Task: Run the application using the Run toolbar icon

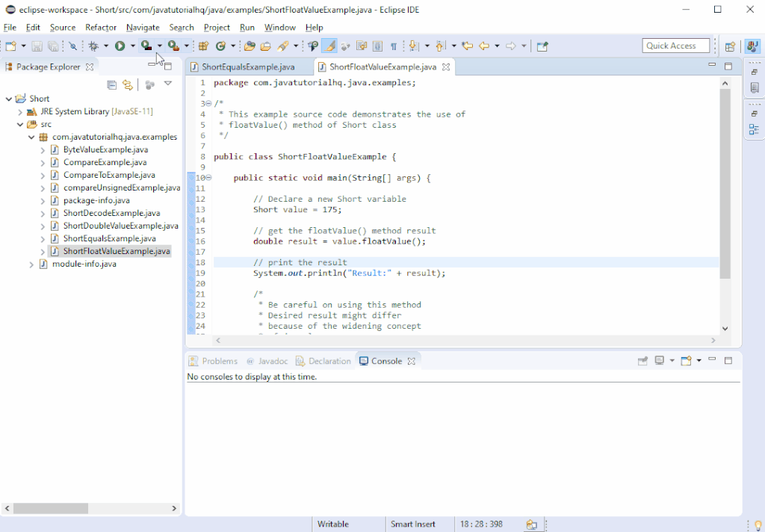Action: 120,46
